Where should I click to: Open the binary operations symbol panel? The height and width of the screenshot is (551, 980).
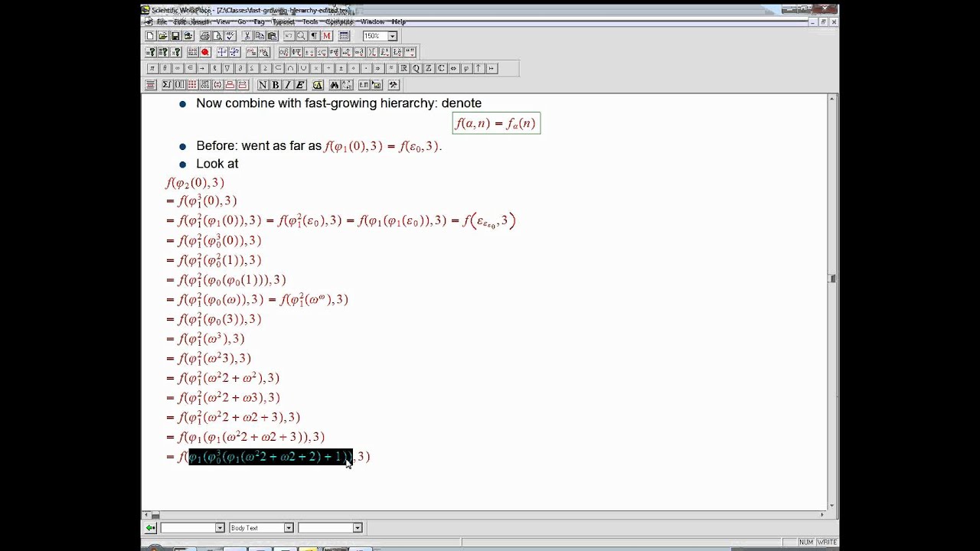pos(309,52)
